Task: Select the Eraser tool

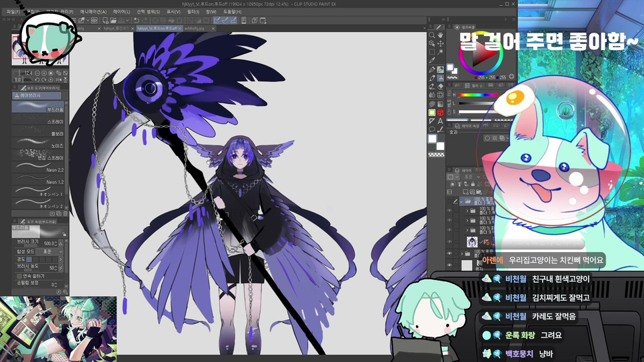Action: (x=440, y=86)
